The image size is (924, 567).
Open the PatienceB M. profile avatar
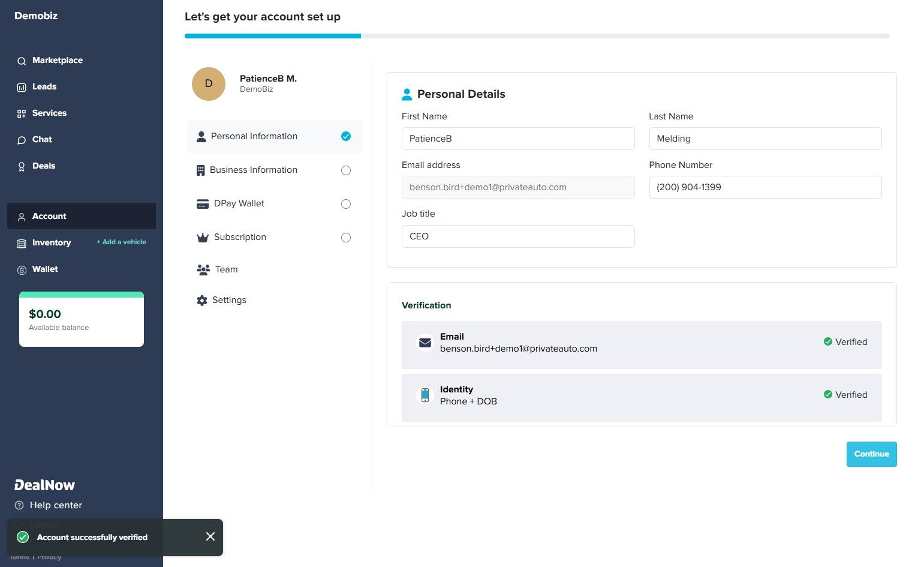tap(208, 84)
